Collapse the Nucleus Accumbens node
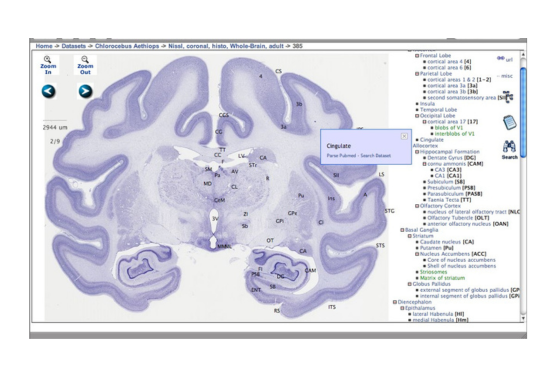Image resolution: width=556 pixels, height=380 pixels. point(417,254)
